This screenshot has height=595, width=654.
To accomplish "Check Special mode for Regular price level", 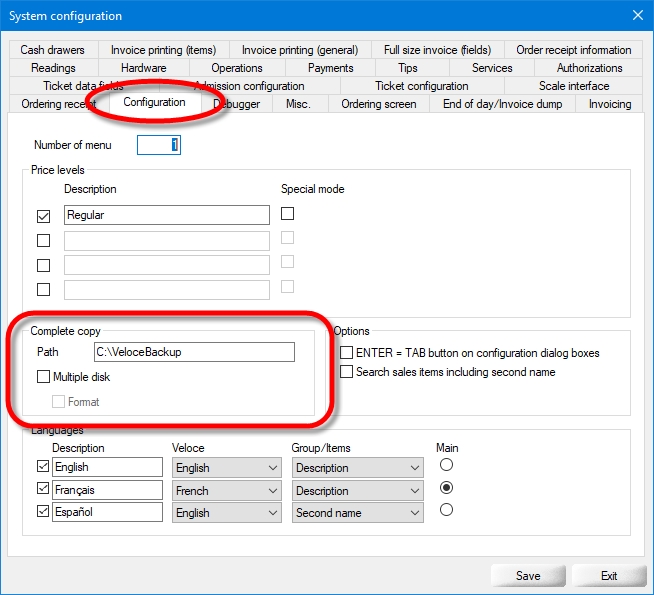I will coord(288,214).
